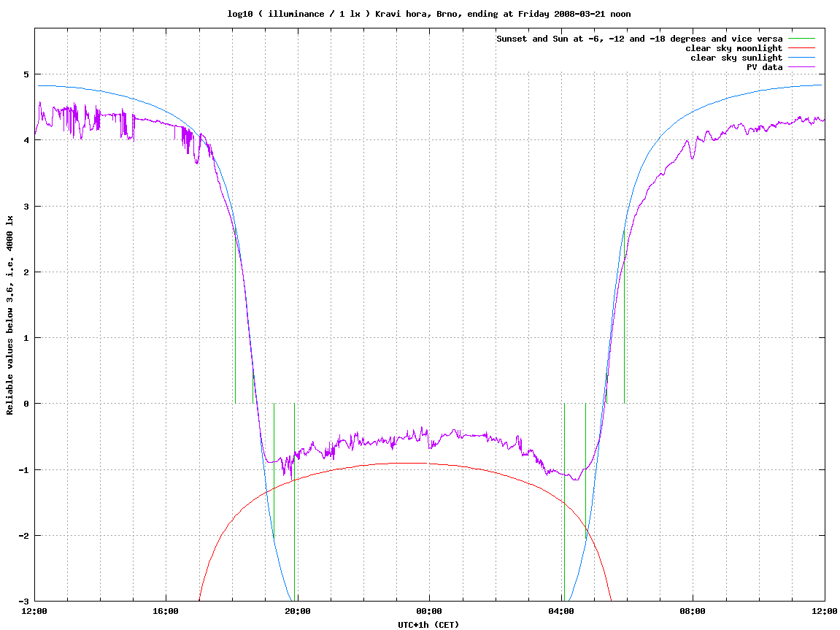
Task: Click y-axis tick label 5
Action: coord(26,74)
